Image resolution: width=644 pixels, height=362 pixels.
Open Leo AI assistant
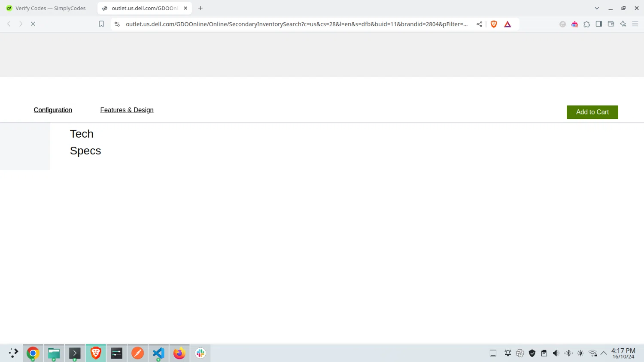(623, 24)
